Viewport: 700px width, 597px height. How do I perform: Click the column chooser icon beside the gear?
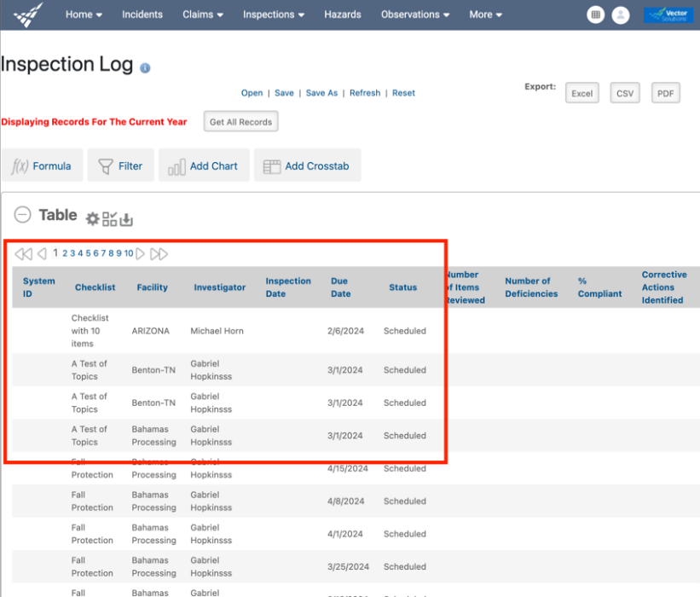(110, 218)
